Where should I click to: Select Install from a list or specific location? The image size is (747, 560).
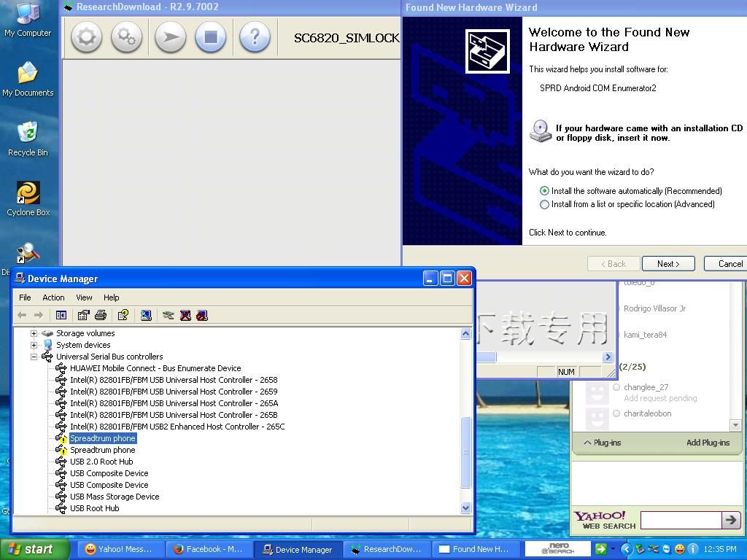click(544, 205)
